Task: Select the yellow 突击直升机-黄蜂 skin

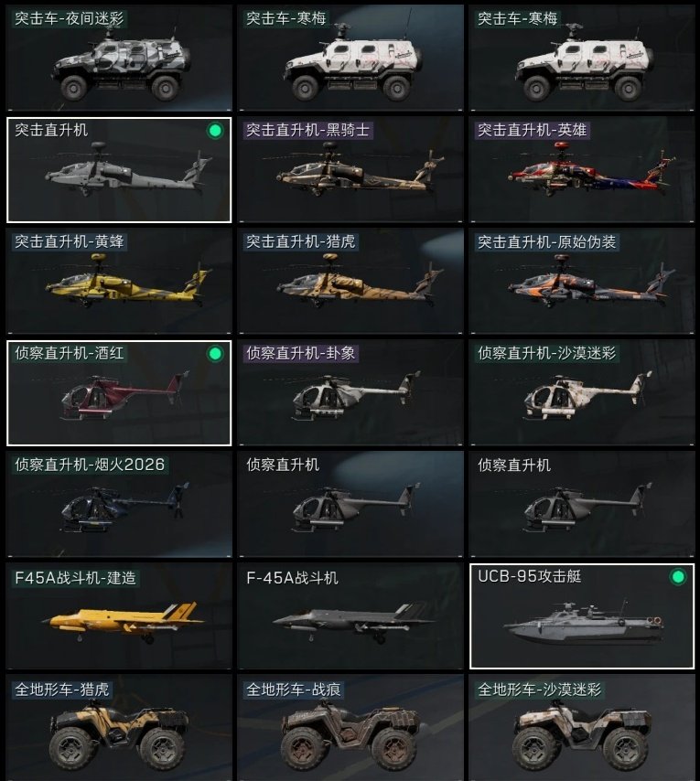Action: pos(119,281)
